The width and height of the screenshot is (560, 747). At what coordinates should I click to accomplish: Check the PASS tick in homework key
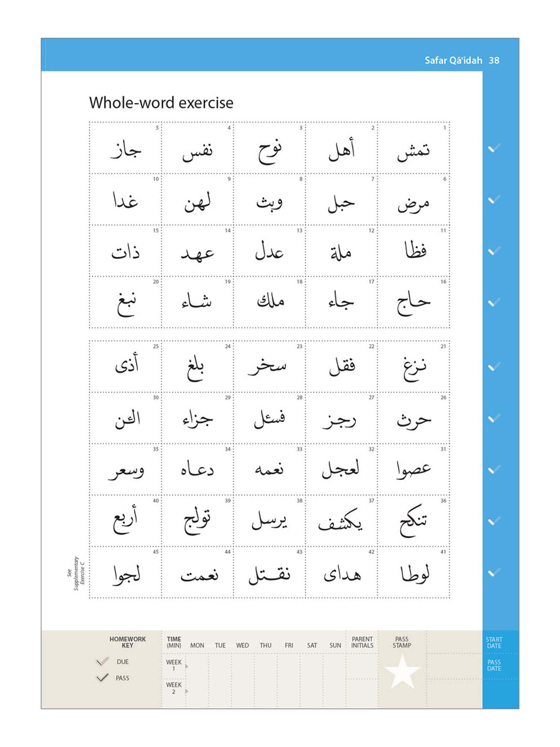point(103,677)
